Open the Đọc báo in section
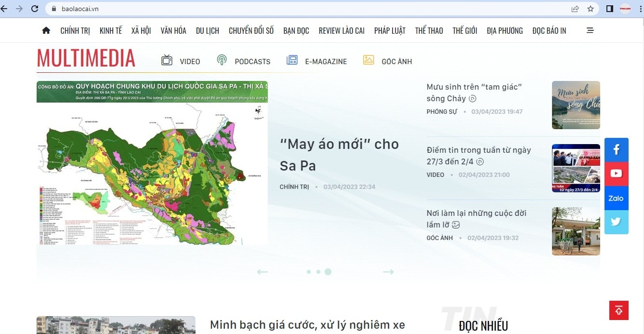The image size is (644, 334). tap(549, 30)
